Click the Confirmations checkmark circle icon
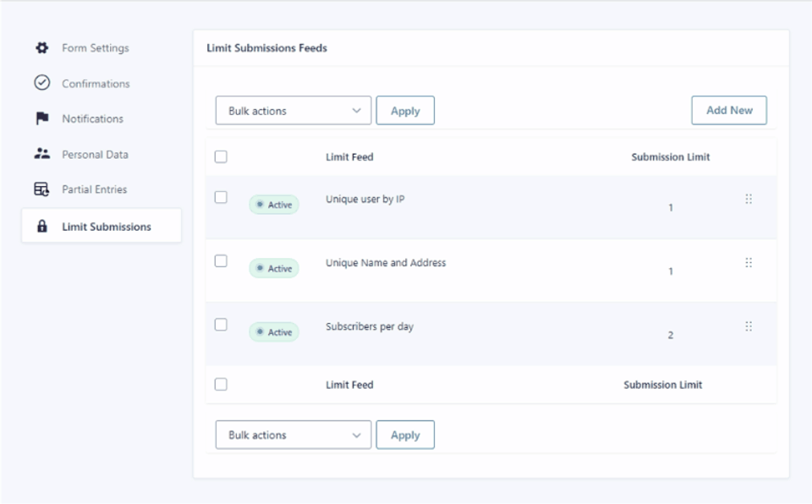 point(42,83)
